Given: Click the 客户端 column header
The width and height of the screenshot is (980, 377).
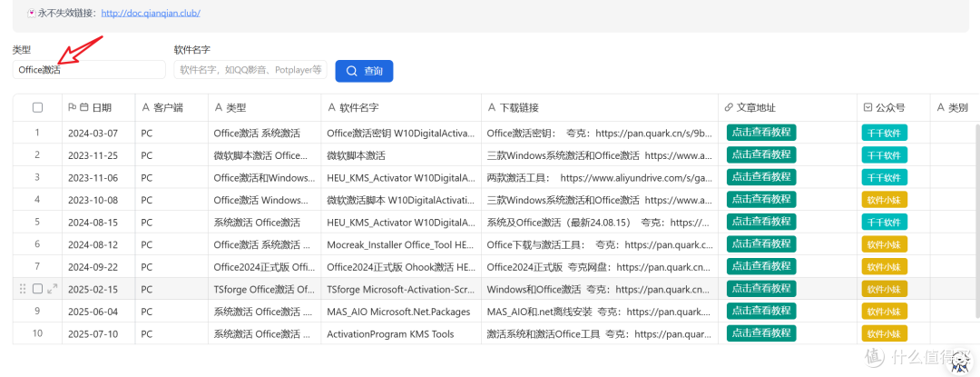Looking at the screenshot, I should (171, 107).
